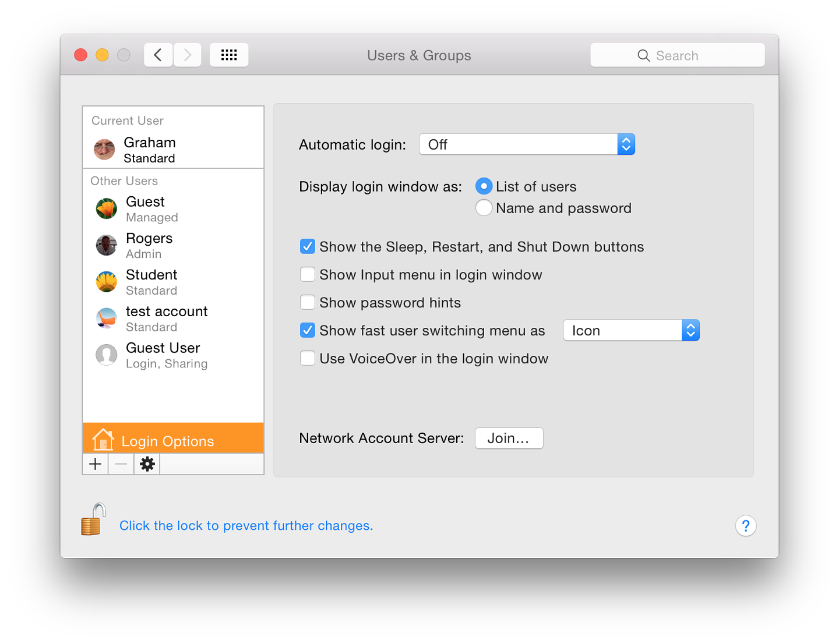839x644 pixels.
Task: Click the magnifier icon in Search
Action: (x=643, y=55)
